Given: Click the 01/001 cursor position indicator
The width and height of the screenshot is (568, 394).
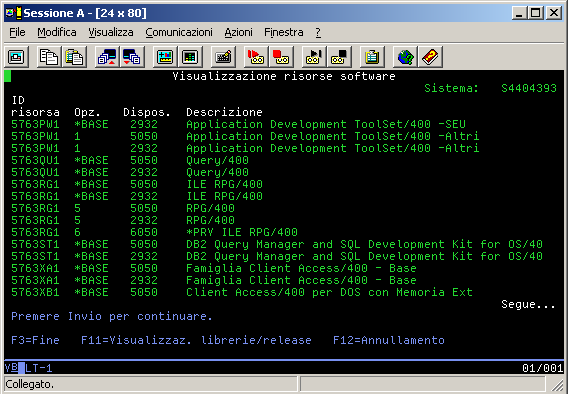Looking at the screenshot, I should point(542,368).
